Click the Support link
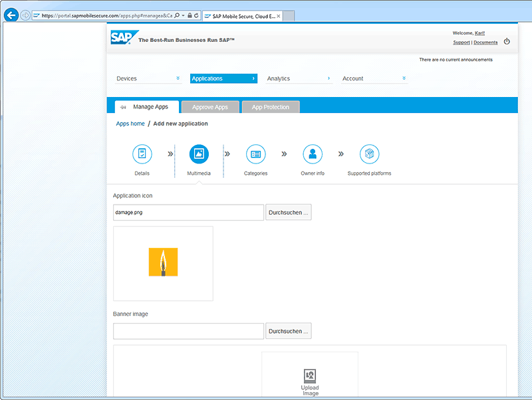 pos(461,43)
